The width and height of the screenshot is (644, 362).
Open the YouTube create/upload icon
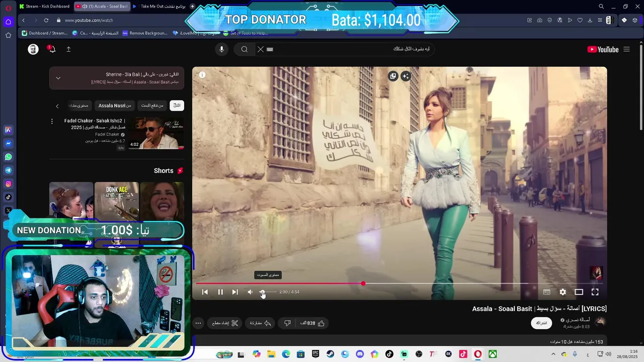pyautogui.click(x=68, y=49)
